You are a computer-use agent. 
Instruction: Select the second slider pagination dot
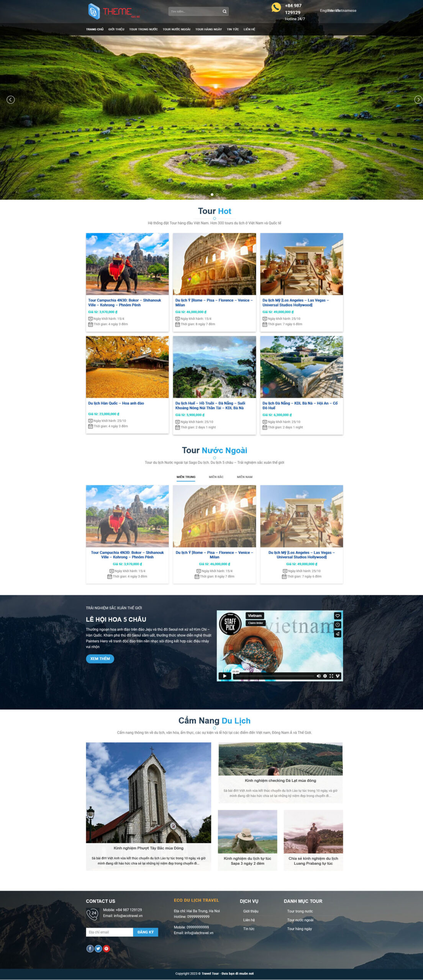click(217, 194)
